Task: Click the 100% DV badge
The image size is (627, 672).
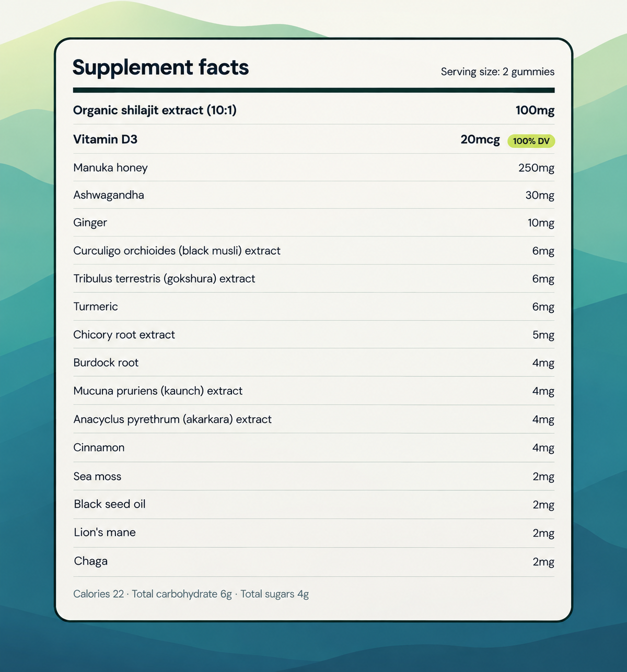Action: [531, 141]
